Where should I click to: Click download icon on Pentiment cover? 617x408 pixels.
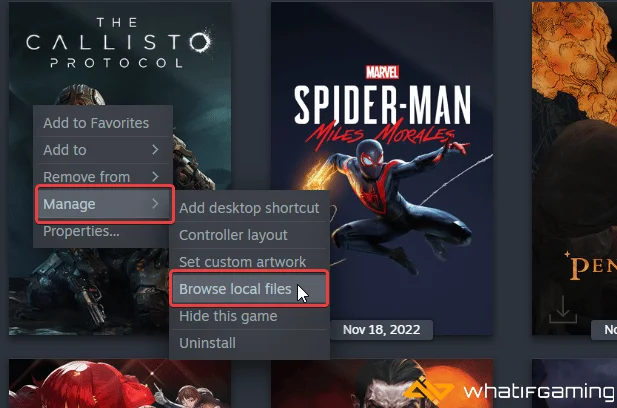[563, 310]
